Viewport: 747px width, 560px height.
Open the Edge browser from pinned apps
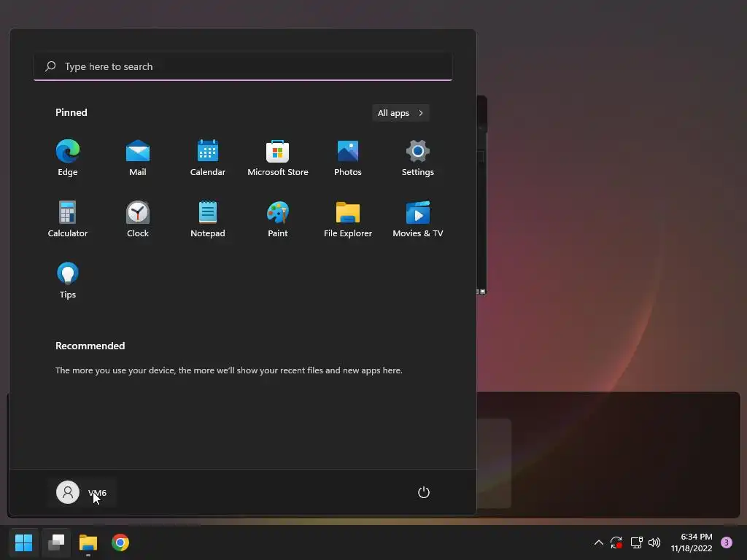click(x=68, y=157)
